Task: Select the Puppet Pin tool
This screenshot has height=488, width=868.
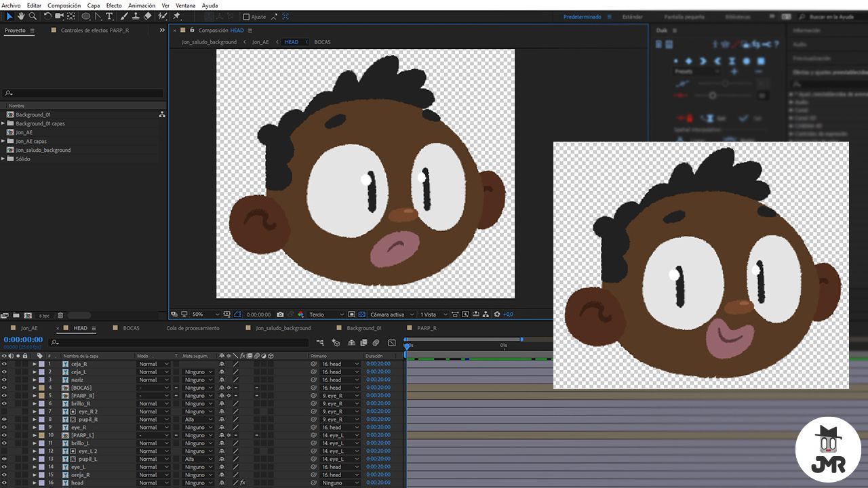Action: point(176,16)
